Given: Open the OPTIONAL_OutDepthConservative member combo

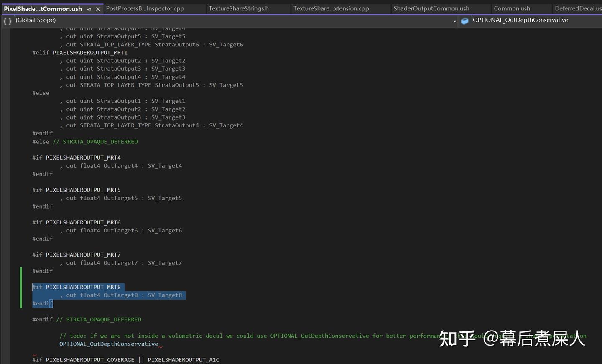Looking at the screenshot, I should tap(520, 20).
